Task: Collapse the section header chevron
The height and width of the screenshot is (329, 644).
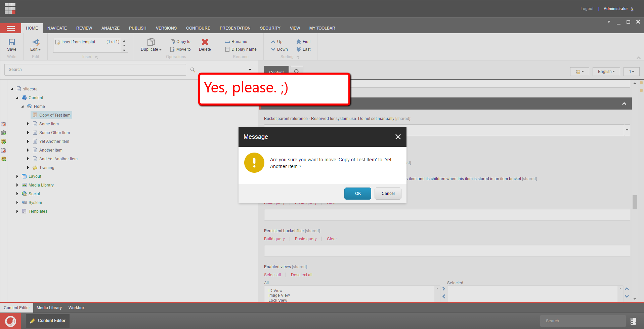Action: 624,104
